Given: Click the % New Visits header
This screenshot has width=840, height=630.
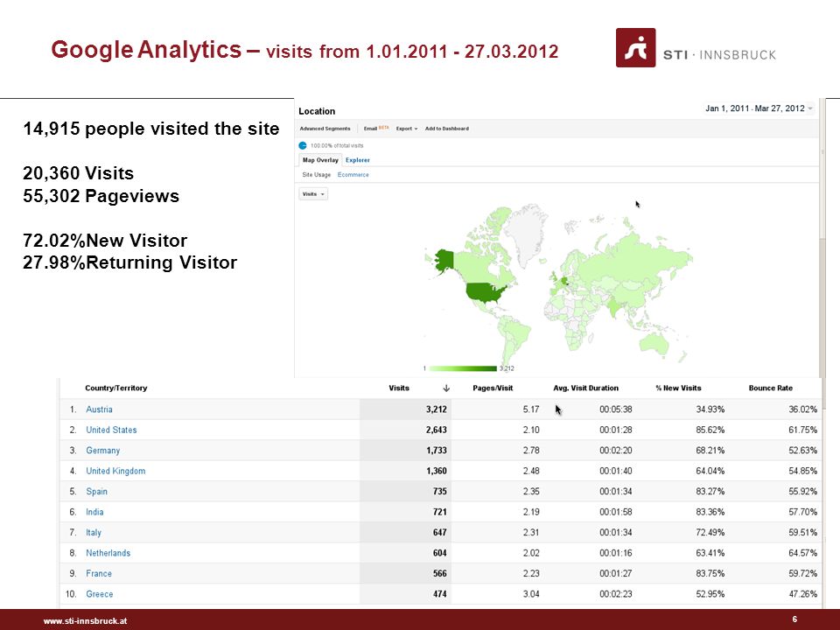Looking at the screenshot, I should pyautogui.click(x=678, y=388).
